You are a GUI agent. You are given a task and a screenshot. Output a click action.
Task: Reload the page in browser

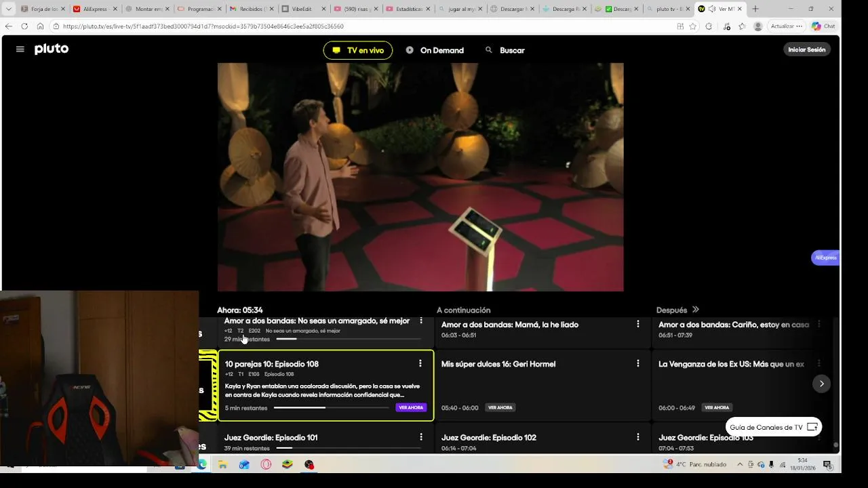point(24,26)
